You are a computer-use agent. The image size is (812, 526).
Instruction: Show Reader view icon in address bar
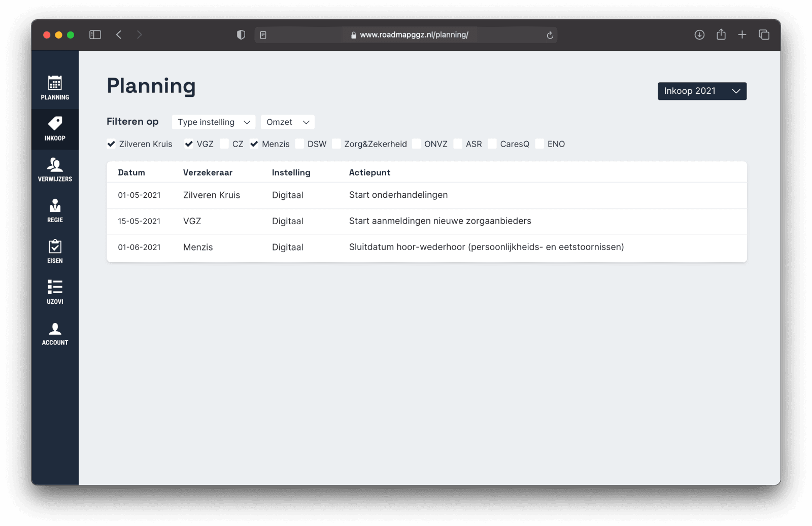(263, 35)
